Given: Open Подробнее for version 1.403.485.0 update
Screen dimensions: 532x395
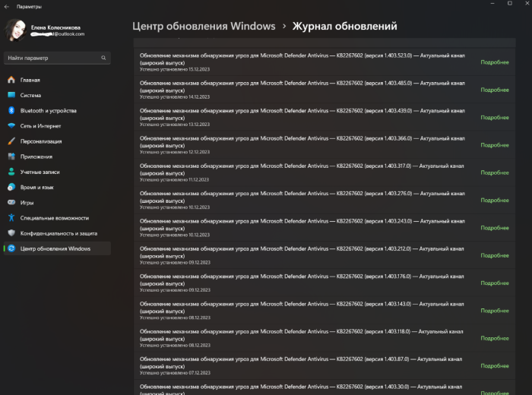Looking at the screenshot, I should tap(494, 90).
